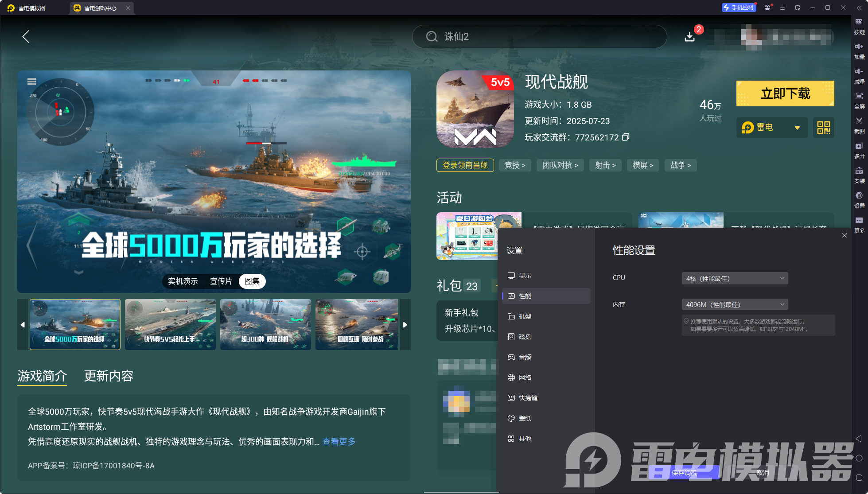
Task: Open the 内存 memory size dropdown
Action: tap(734, 304)
